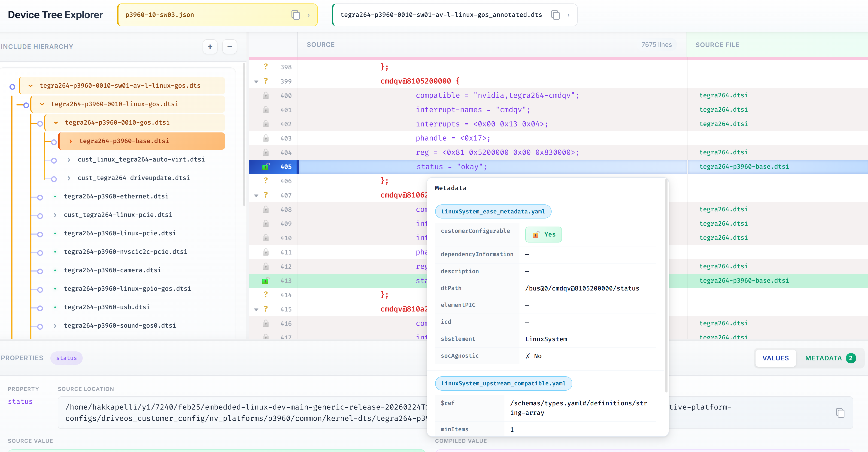Expand cust_tegra264-driveupdate.dtsi node
Viewport: 868px width, 452px height.
click(x=69, y=178)
